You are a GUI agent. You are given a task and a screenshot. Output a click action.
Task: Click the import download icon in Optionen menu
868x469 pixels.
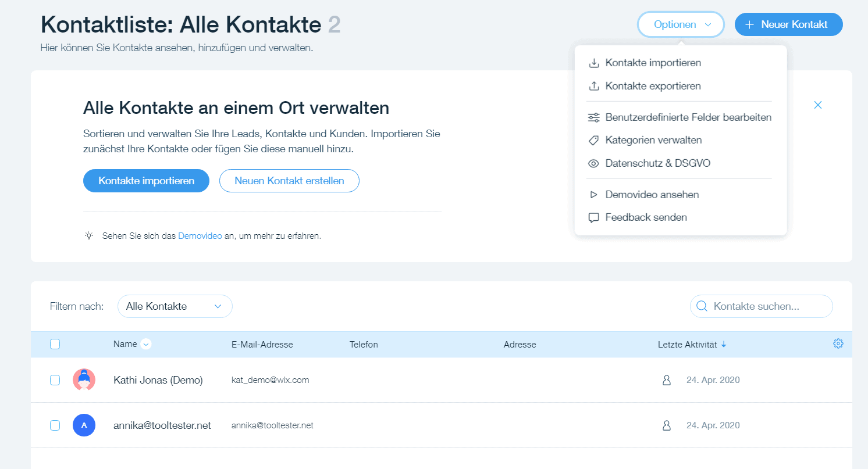(594, 63)
